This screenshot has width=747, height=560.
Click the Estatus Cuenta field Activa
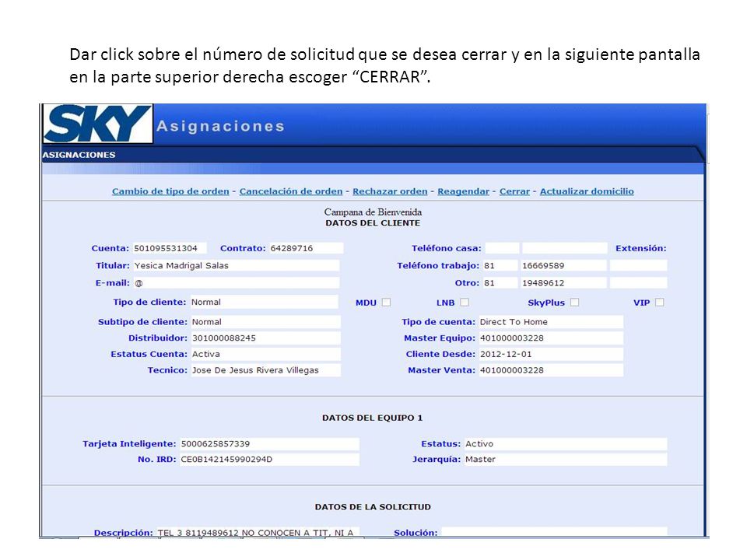266,355
